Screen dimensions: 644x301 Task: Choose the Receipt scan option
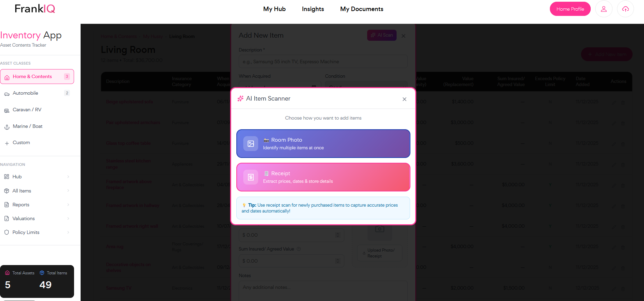pos(323,177)
